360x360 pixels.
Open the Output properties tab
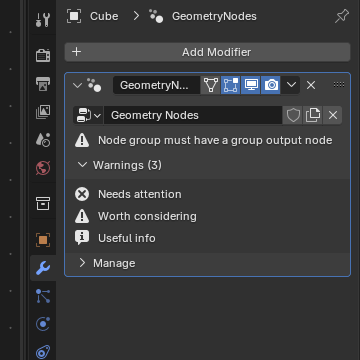tap(43, 84)
